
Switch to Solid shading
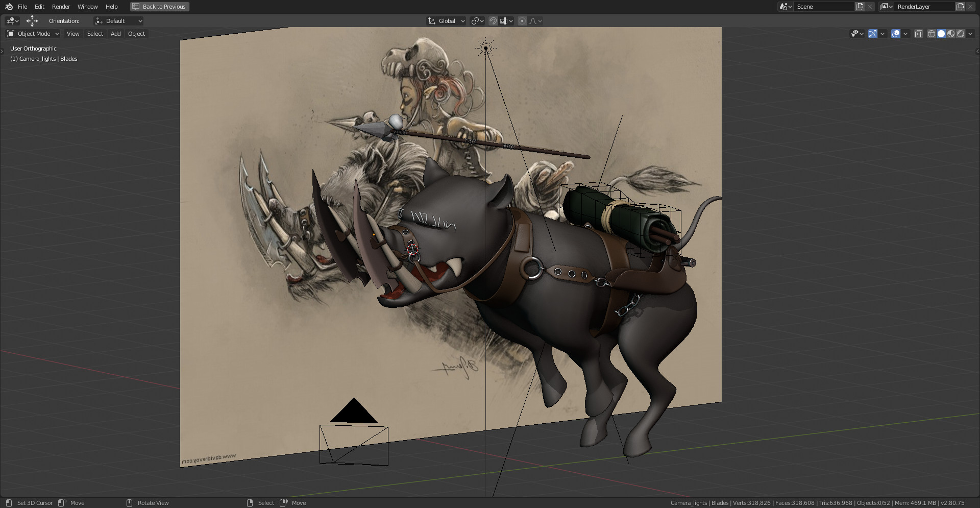[x=941, y=34]
